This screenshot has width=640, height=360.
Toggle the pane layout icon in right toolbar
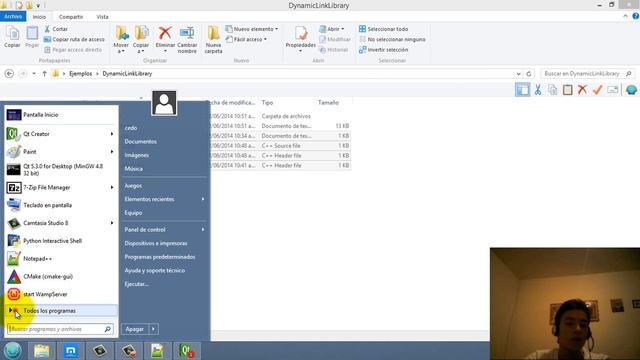(522, 90)
